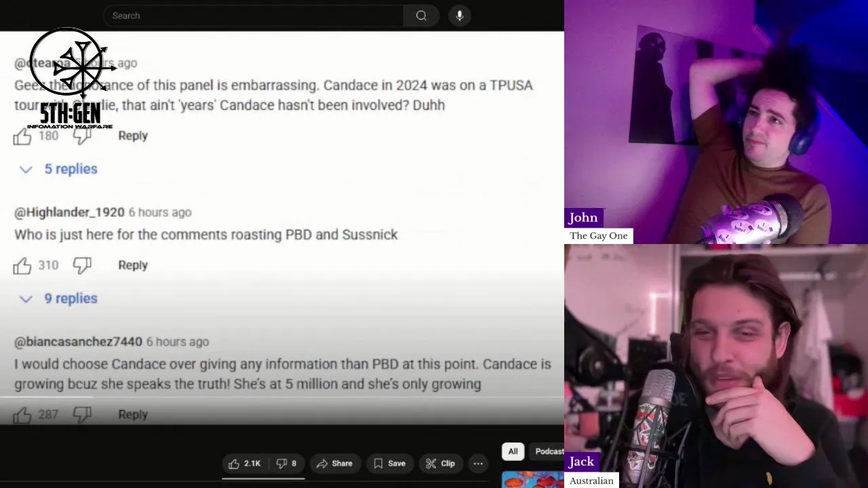Click the '6 hours ago' timestamp on Highlander_1920 comment

pyautogui.click(x=160, y=212)
